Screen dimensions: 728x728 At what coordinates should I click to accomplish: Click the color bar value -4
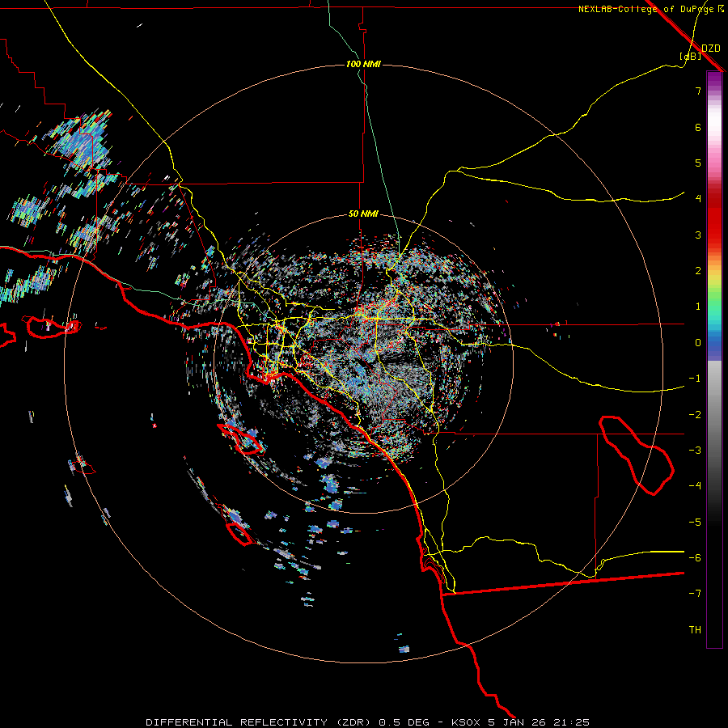coord(695,485)
